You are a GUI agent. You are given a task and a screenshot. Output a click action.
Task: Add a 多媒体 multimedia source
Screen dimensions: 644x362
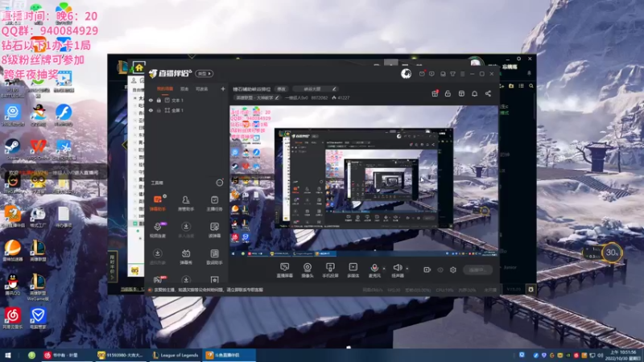[x=353, y=270]
